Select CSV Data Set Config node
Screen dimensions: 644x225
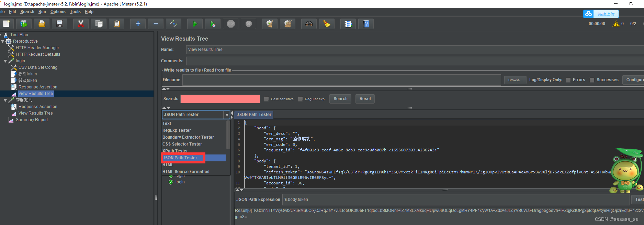[x=38, y=67]
